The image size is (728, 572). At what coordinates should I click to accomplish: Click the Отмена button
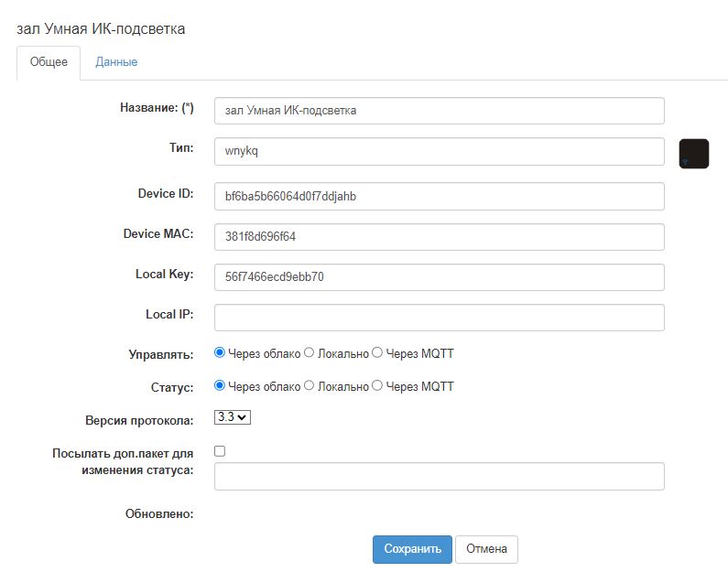tap(486, 549)
